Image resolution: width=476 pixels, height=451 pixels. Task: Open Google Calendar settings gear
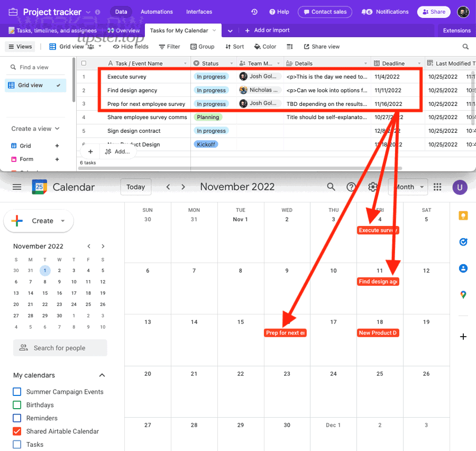(372, 187)
